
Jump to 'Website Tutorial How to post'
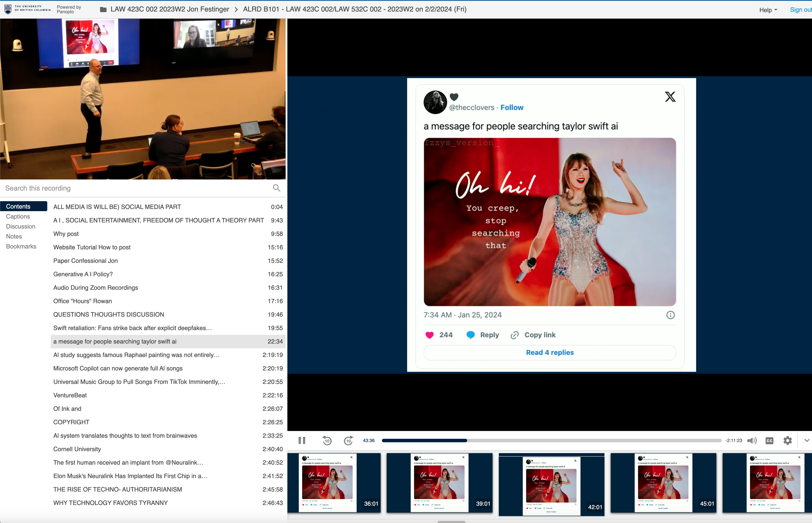pos(168,247)
